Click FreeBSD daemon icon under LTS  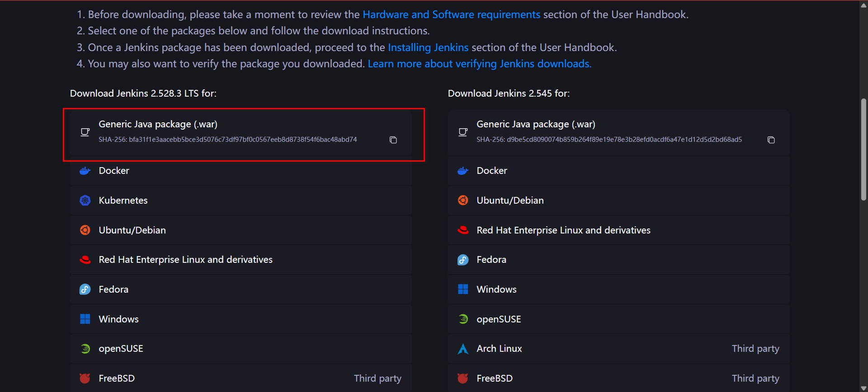[x=85, y=378]
